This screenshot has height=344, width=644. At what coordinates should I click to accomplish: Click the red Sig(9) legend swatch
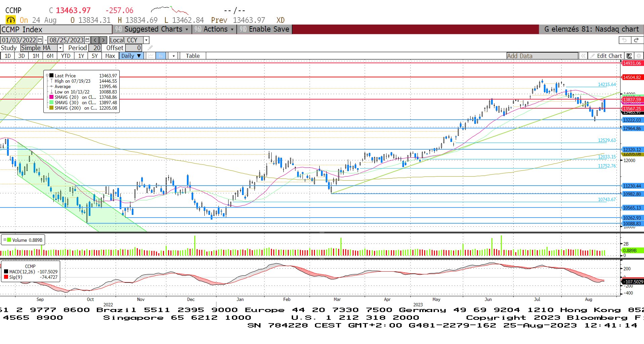coord(6,277)
